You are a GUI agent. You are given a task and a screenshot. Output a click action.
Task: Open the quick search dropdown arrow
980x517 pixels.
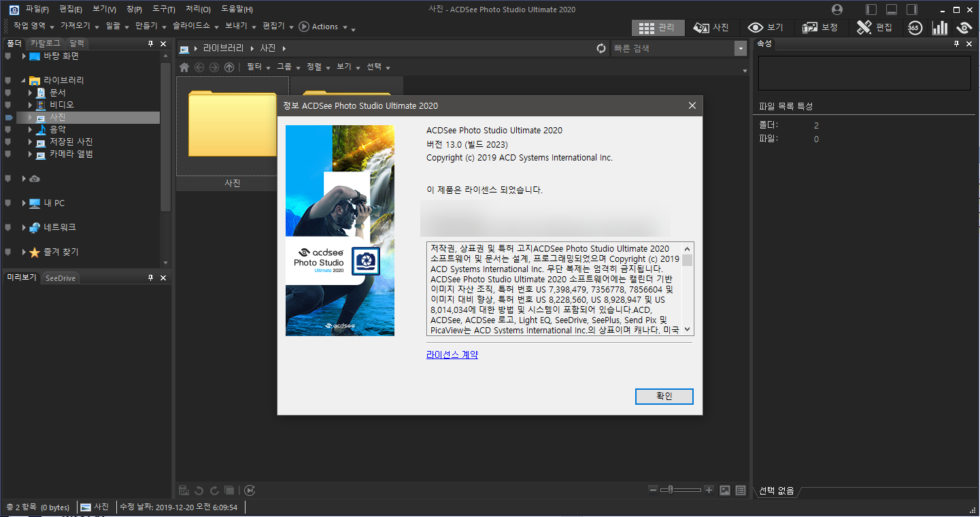click(x=740, y=48)
